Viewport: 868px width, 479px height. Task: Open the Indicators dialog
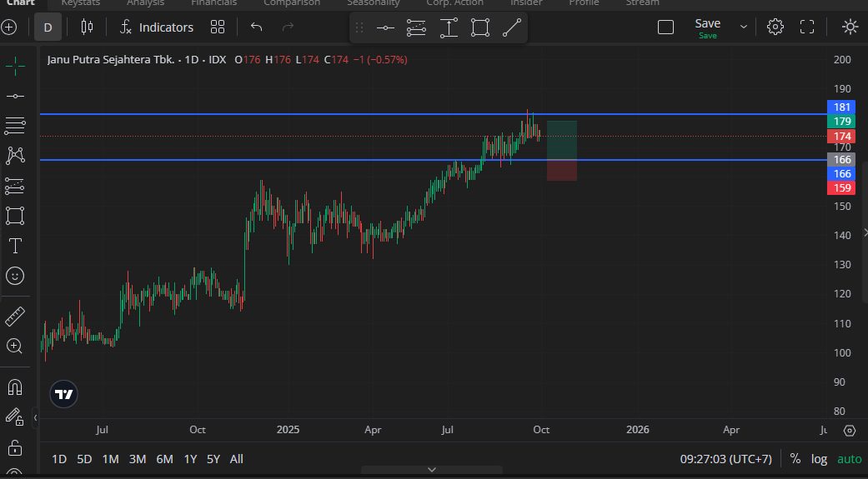pos(157,27)
